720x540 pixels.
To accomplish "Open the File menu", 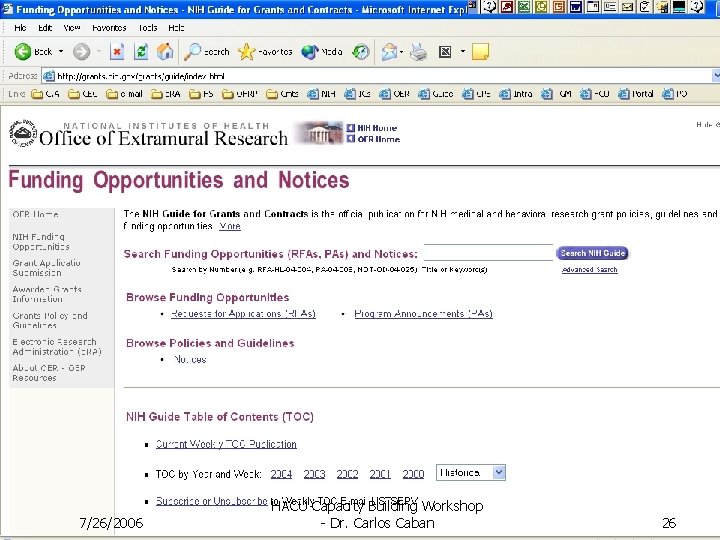I will coord(20,28).
